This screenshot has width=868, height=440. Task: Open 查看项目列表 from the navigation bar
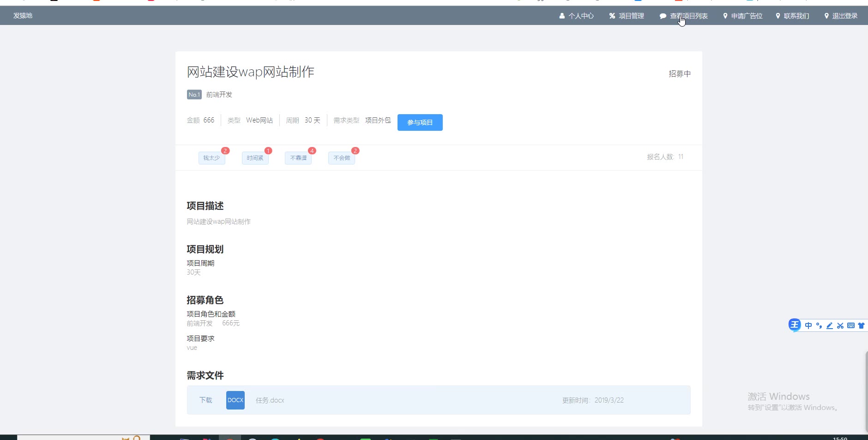tap(684, 16)
